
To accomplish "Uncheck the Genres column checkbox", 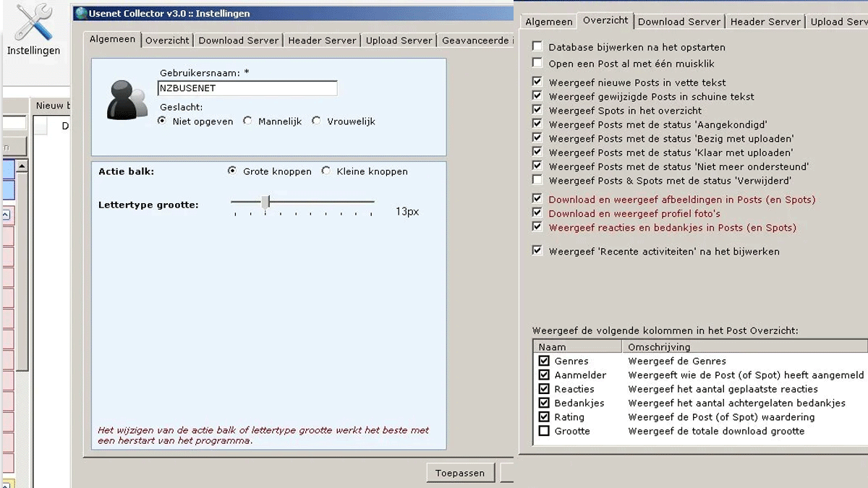I will pyautogui.click(x=544, y=361).
